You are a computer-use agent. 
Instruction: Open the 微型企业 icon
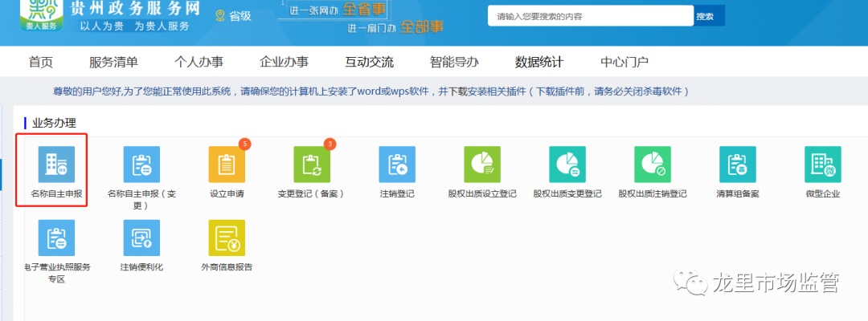click(x=823, y=165)
